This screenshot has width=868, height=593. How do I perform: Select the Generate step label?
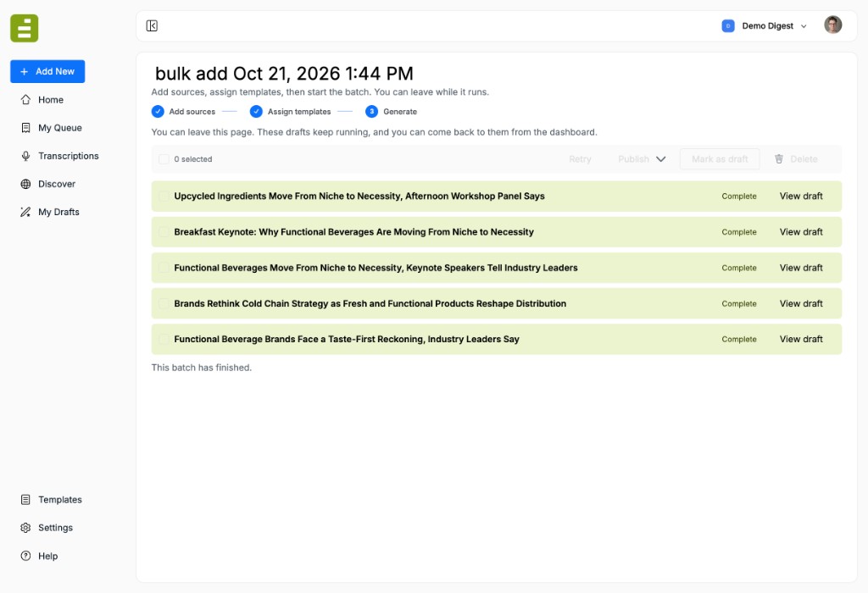[400, 112]
